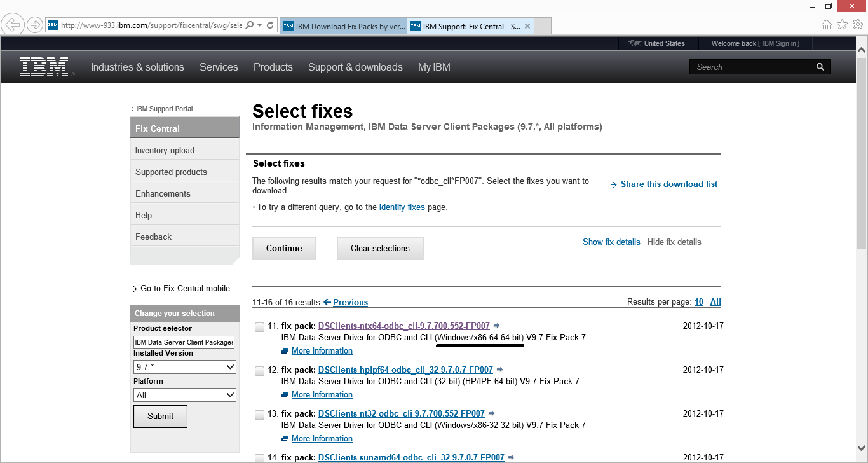Set results per page to All
Viewport: 868px width, 463px height.
(715, 302)
